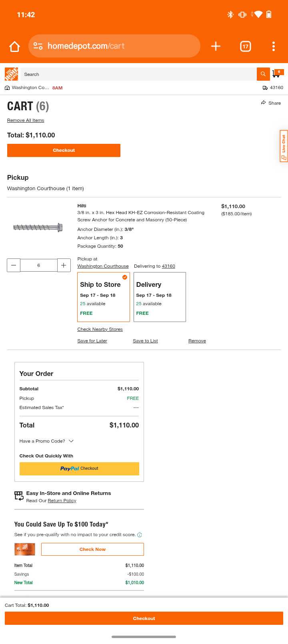Open the Live Chat side tab
Image resolution: width=288 pixels, height=644 pixels.
[x=284, y=146]
